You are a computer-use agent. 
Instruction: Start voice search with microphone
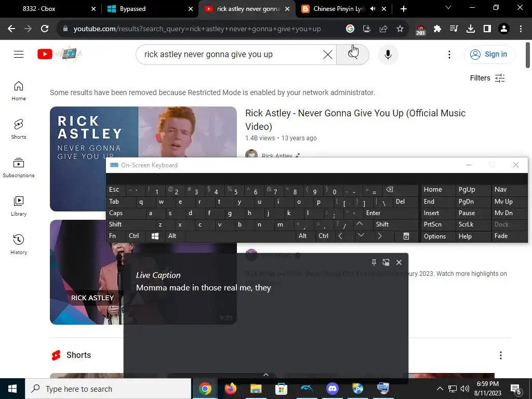(388, 54)
